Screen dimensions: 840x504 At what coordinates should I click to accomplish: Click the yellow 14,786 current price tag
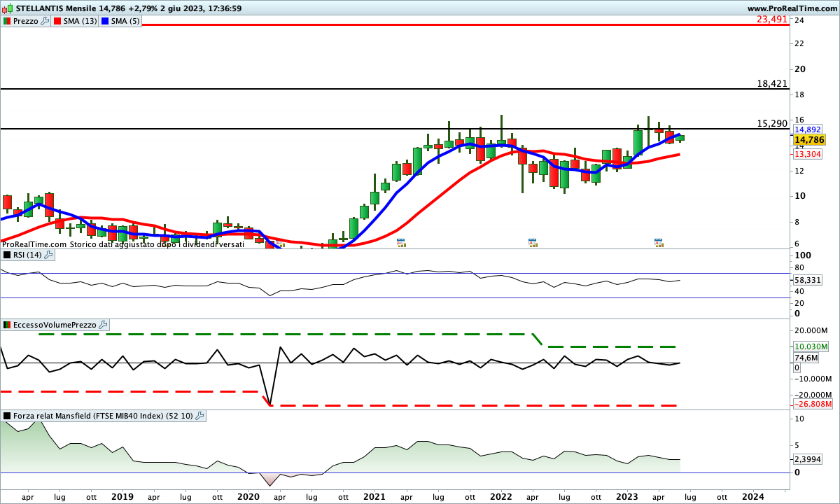(809, 140)
